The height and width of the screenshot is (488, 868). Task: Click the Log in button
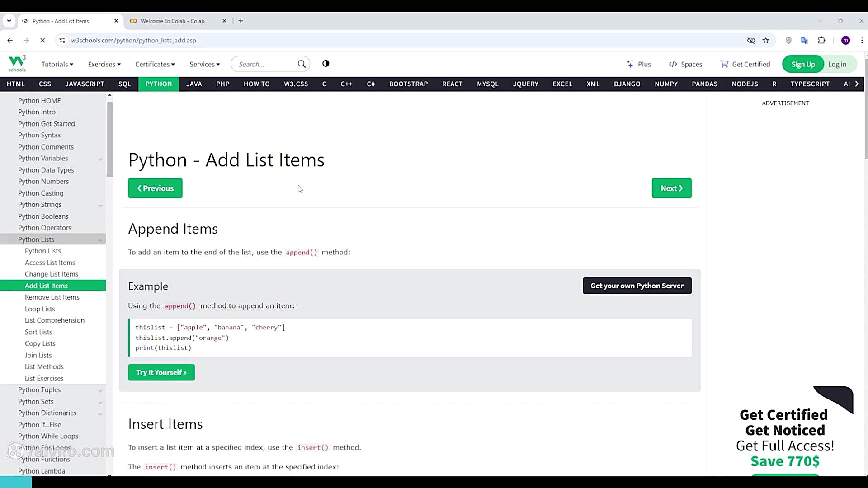[x=837, y=64]
